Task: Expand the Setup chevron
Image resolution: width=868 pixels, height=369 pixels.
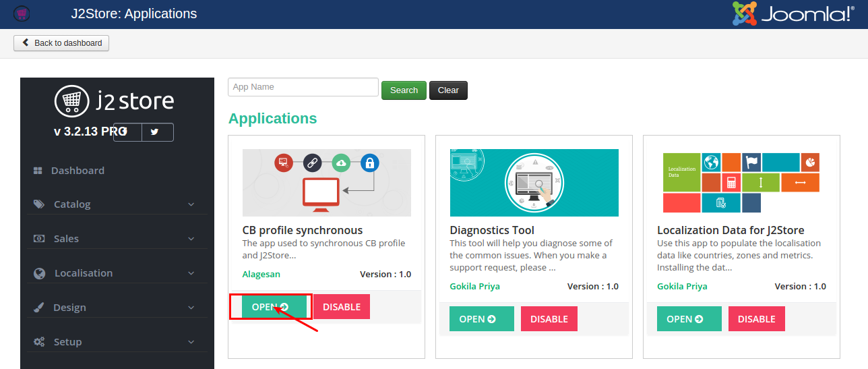Action: click(191, 342)
